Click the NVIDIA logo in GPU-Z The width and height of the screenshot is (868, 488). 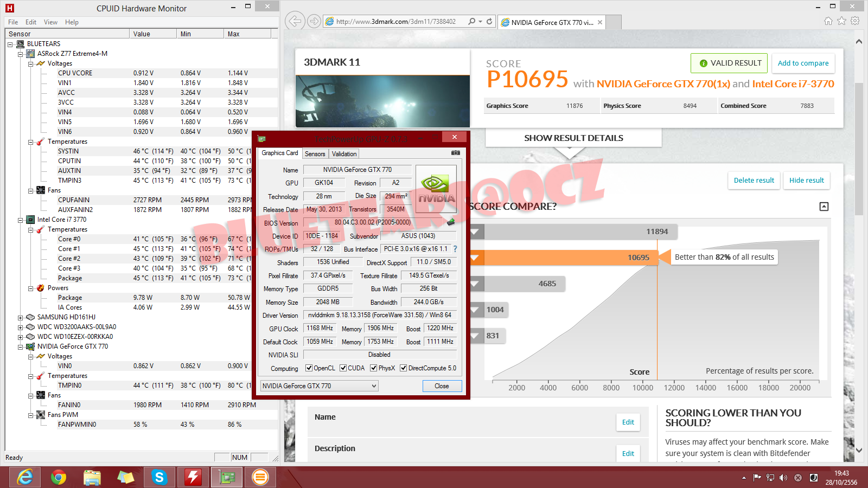tap(436, 188)
